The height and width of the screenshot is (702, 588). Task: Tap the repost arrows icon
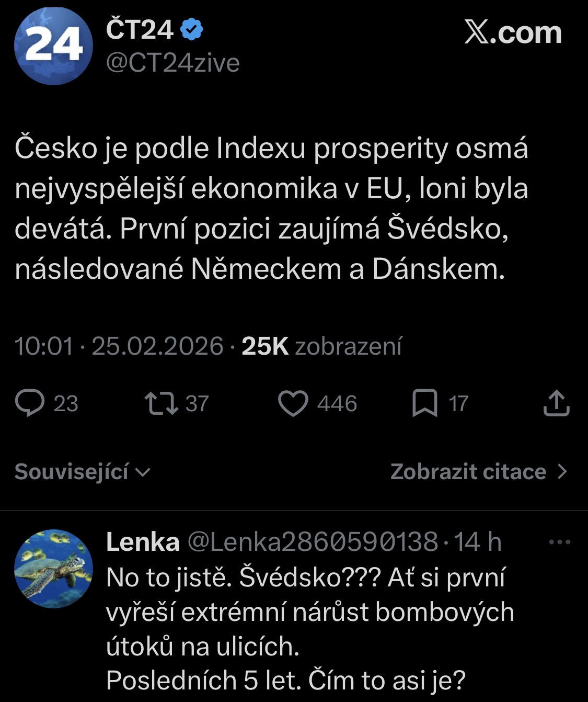coord(160,404)
